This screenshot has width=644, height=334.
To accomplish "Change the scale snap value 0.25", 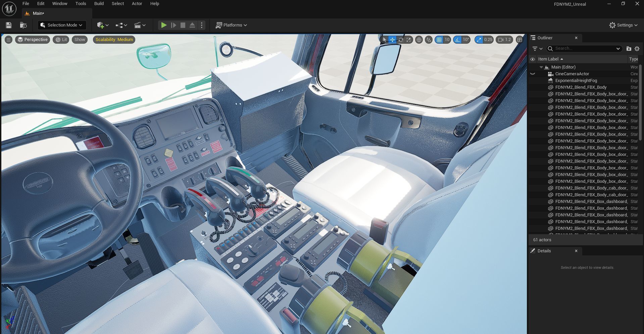I will (488, 40).
